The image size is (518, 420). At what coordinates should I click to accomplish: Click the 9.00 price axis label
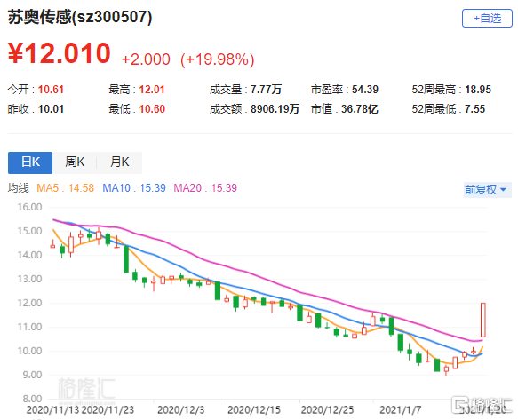[x=32, y=375]
